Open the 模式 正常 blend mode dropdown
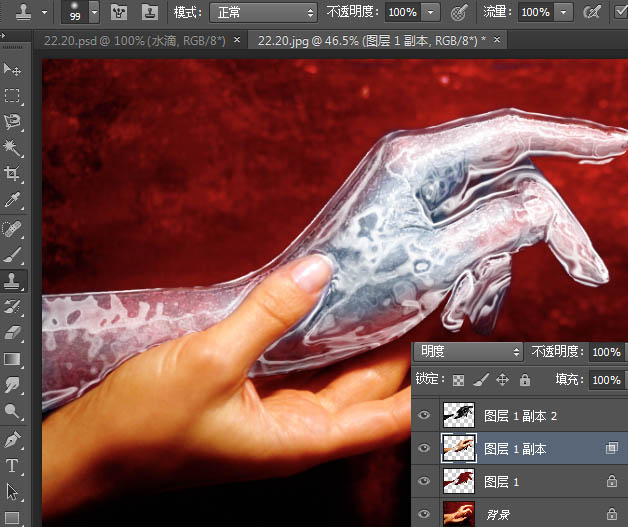 [264, 13]
